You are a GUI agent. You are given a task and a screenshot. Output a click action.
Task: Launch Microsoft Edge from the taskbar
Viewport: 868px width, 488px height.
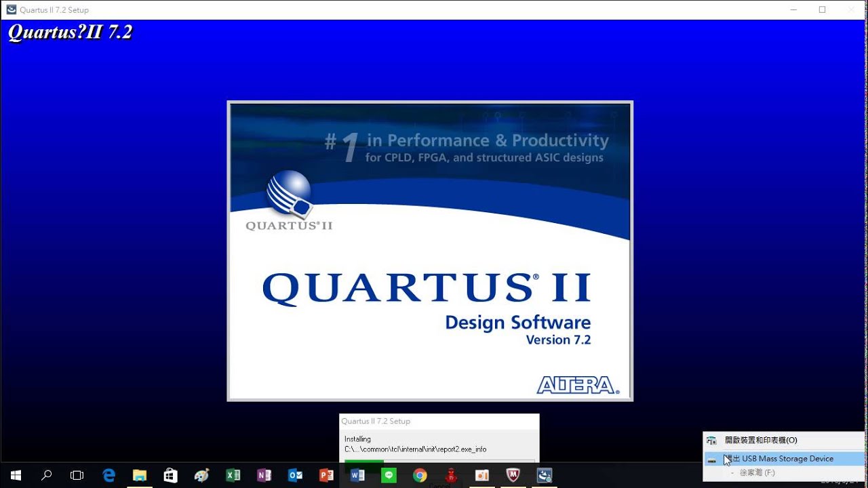pos(108,476)
